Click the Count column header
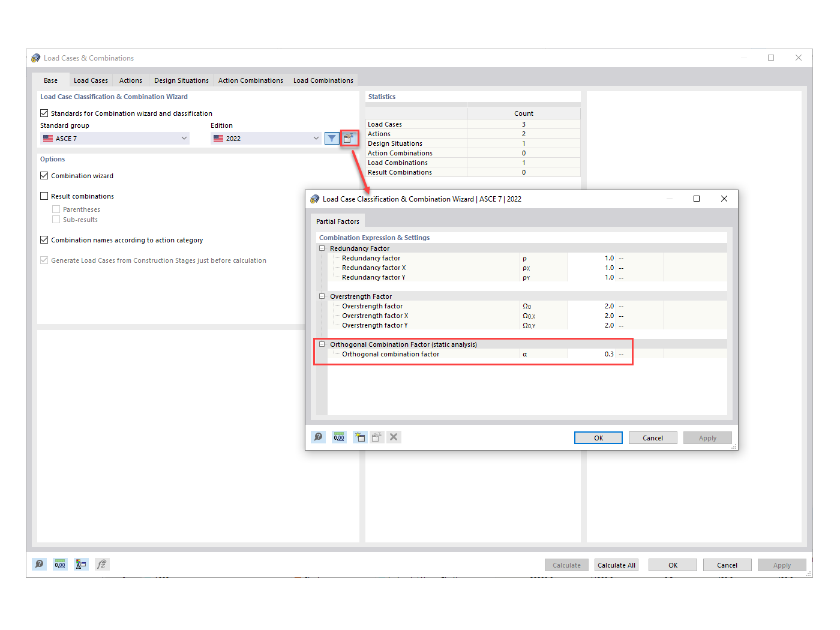 [x=524, y=113]
